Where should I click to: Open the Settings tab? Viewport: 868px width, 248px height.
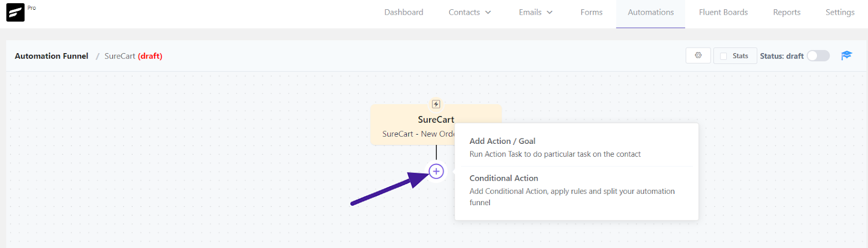click(840, 12)
